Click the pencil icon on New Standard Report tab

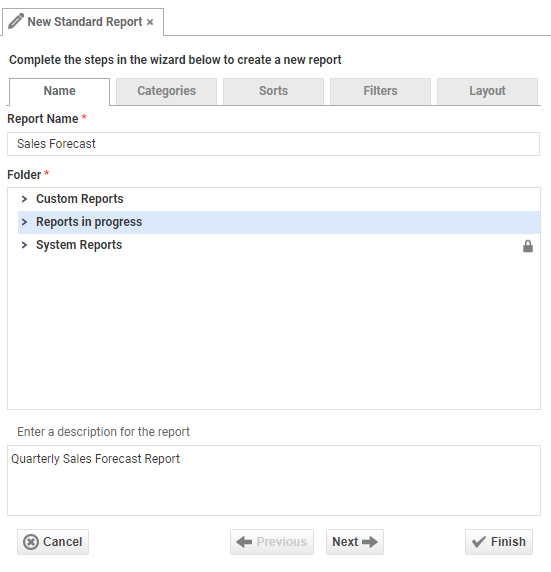16,21
